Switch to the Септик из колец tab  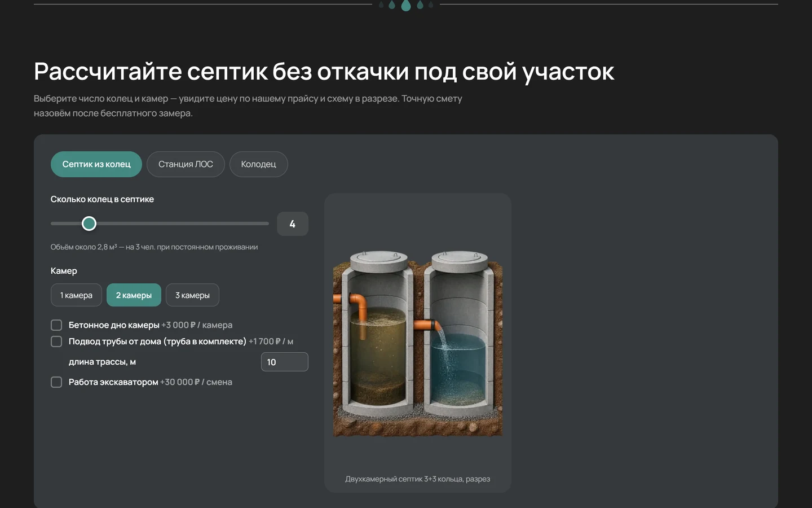pos(96,164)
